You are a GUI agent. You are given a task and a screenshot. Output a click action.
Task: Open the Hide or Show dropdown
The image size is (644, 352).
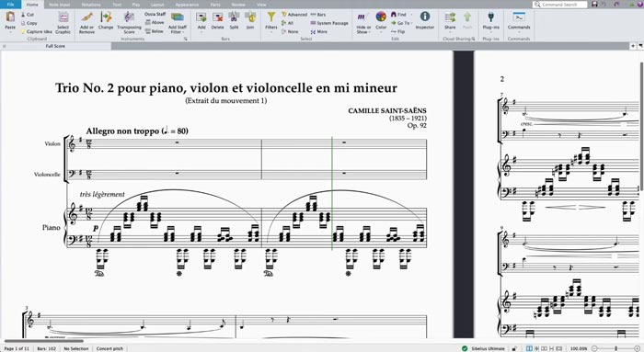point(363,23)
